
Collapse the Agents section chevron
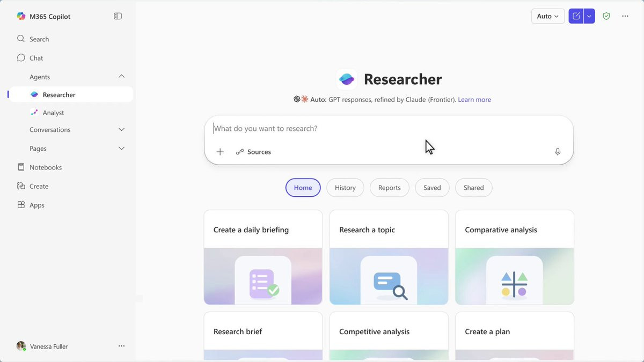(x=121, y=77)
